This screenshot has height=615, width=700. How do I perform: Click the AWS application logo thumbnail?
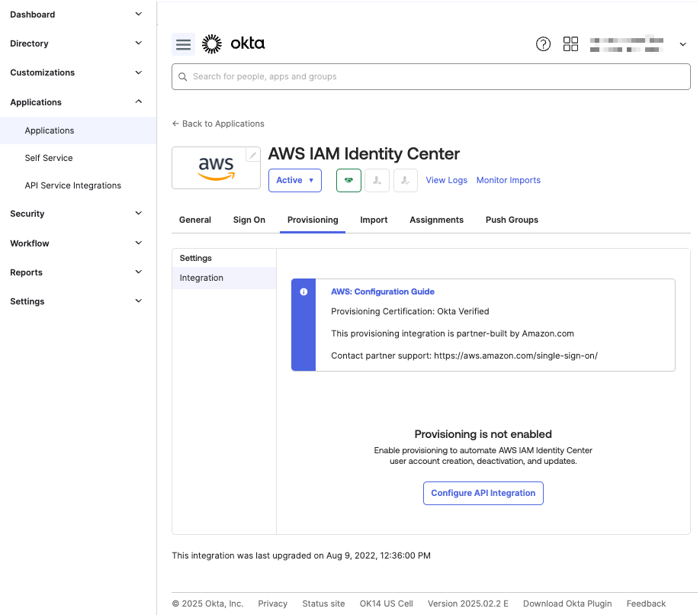click(x=216, y=168)
